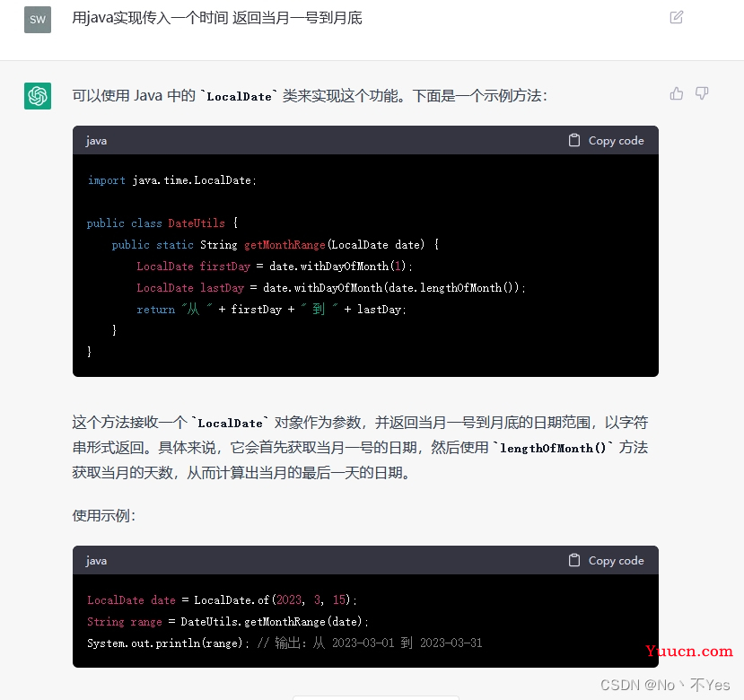Click the ChatGPT logo avatar
This screenshot has width=744, height=700.
[x=38, y=96]
